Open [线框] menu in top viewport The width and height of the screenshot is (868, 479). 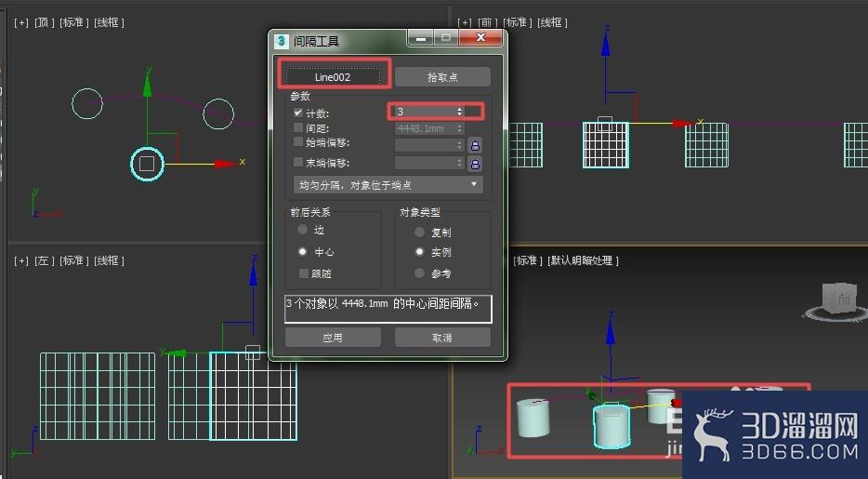tap(109, 22)
